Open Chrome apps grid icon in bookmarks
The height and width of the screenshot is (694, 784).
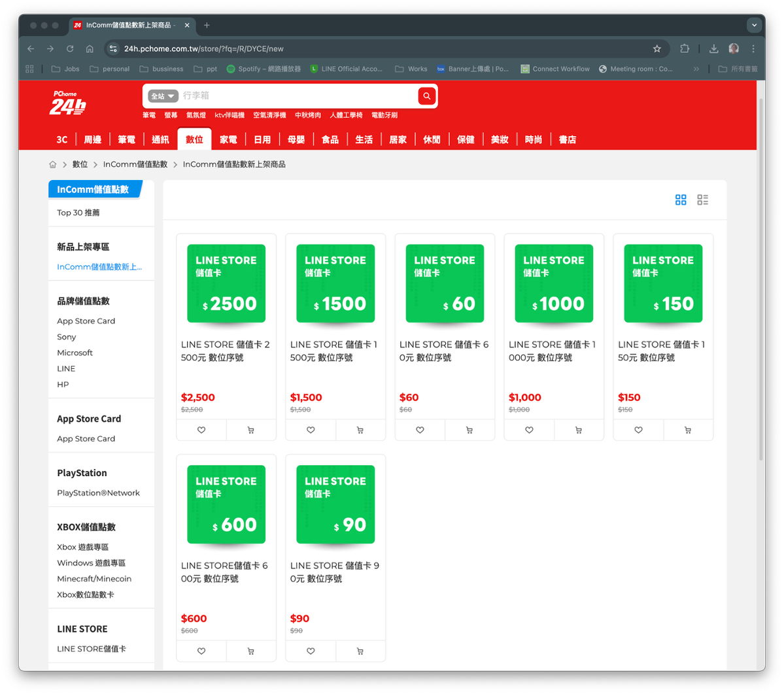[29, 69]
